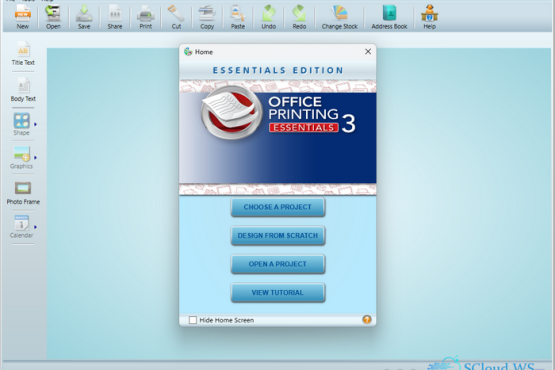Save the project using the Save icon
The image size is (555, 370).
pyautogui.click(x=84, y=16)
